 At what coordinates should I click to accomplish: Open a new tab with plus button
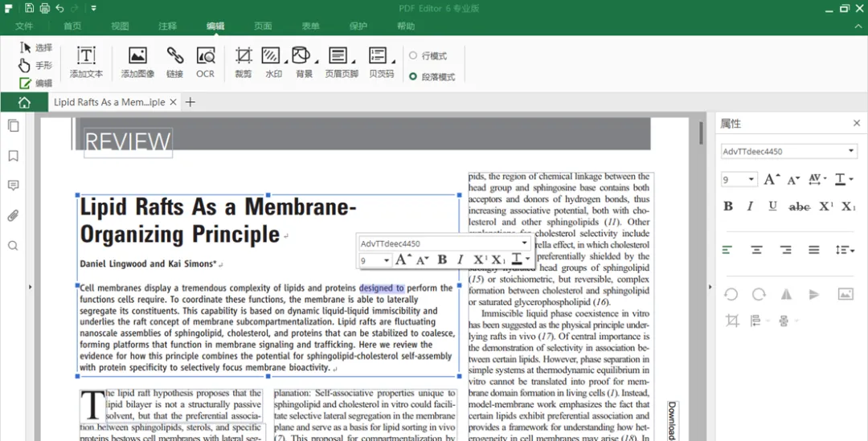pyautogui.click(x=190, y=102)
